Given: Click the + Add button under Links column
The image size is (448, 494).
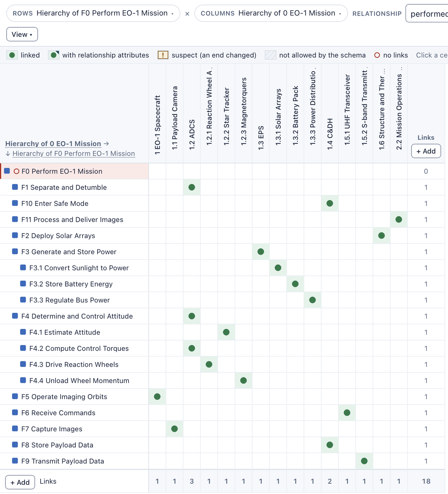Looking at the screenshot, I should 426,151.
